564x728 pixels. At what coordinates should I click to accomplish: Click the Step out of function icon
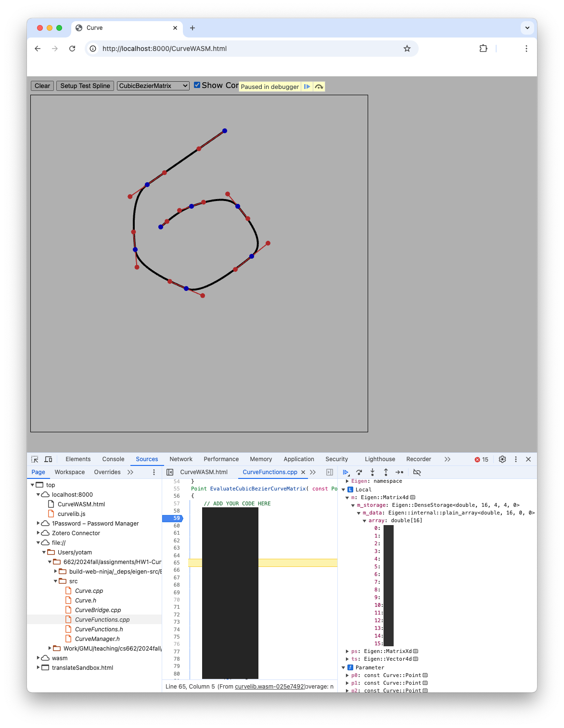[x=386, y=472]
